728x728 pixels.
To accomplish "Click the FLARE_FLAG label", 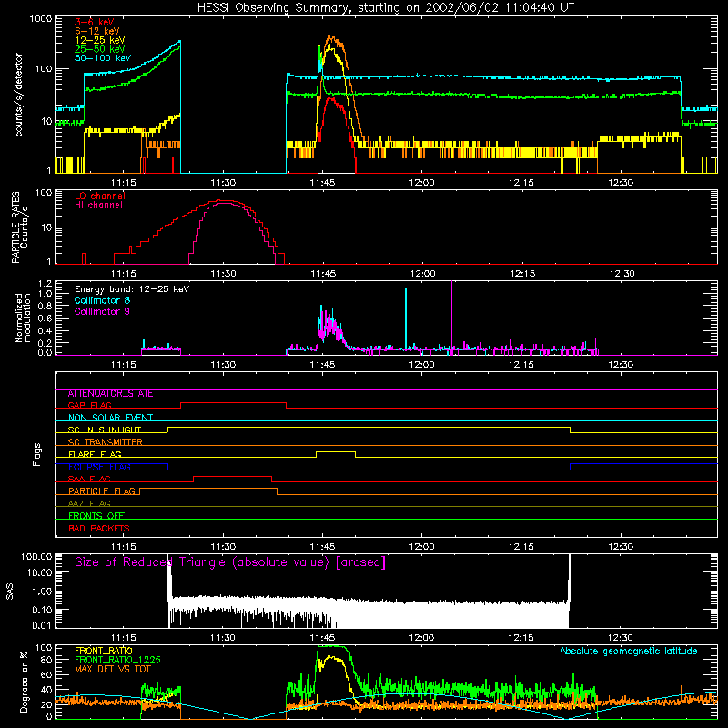I will [95, 454].
